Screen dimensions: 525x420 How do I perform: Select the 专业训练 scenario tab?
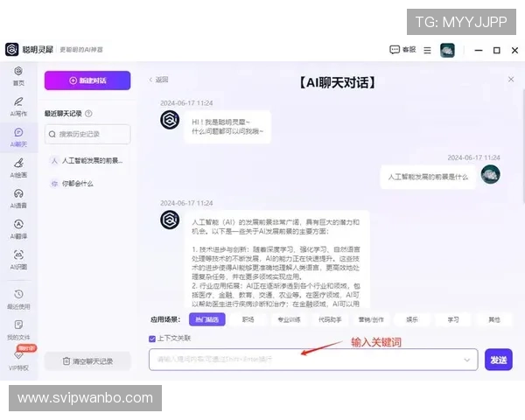pyautogui.click(x=290, y=319)
